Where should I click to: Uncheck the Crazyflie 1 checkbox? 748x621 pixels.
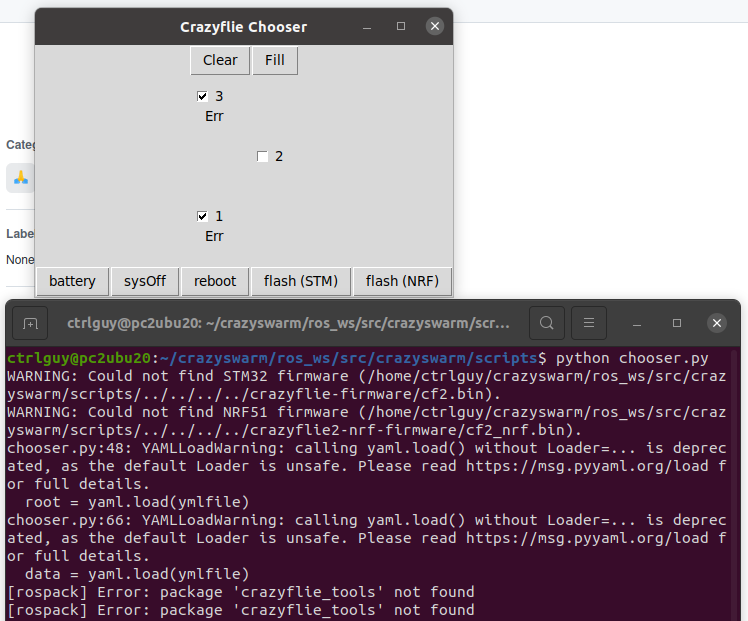pos(202,217)
